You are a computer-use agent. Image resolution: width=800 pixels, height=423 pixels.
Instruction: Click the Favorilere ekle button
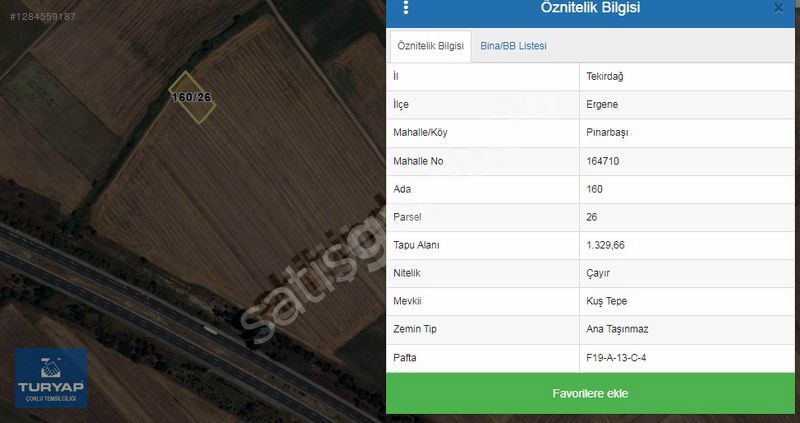click(590, 393)
